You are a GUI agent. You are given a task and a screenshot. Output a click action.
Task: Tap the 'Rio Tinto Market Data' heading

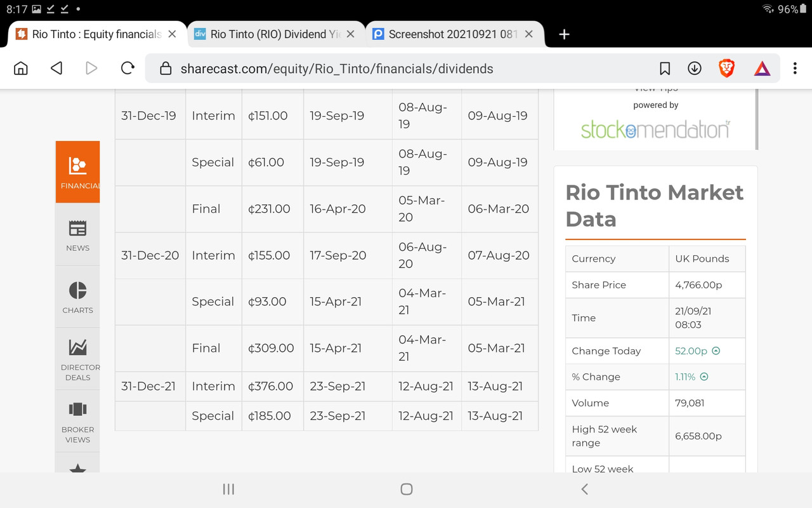(x=655, y=206)
